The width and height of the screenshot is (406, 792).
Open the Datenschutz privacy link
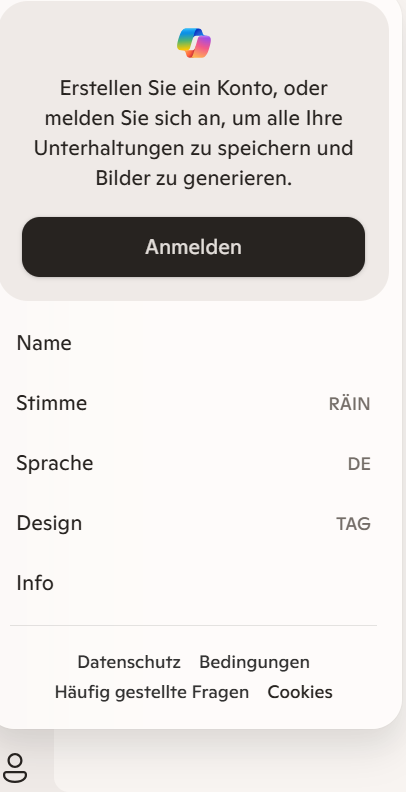click(x=129, y=662)
